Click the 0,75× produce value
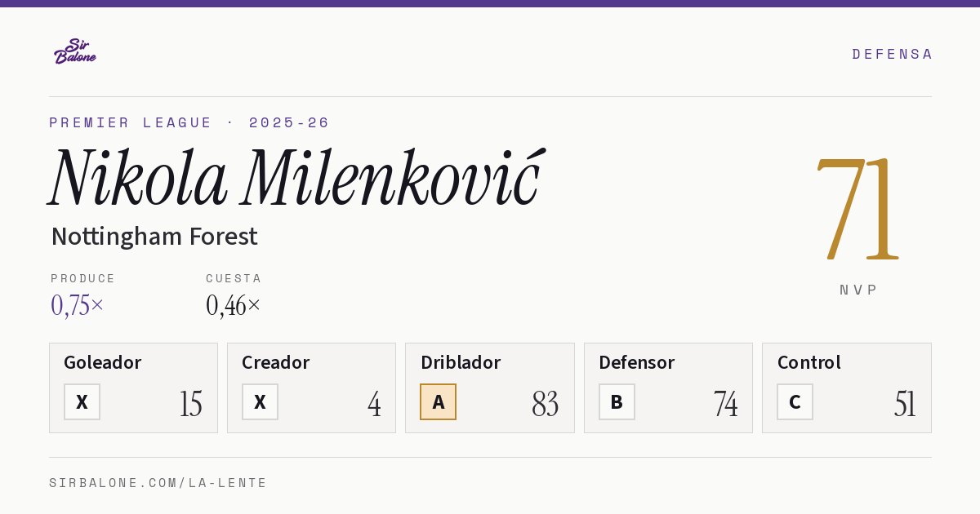980x514 pixels. pos(78,305)
